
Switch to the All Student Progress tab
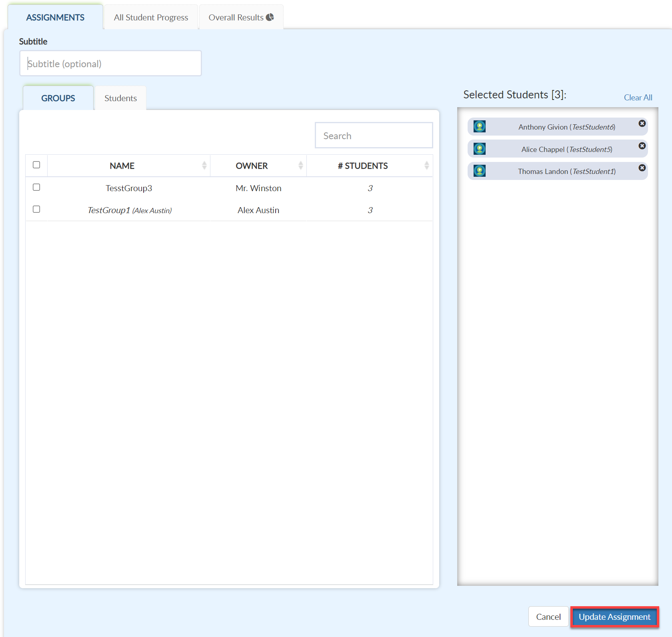click(x=151, y=18)
